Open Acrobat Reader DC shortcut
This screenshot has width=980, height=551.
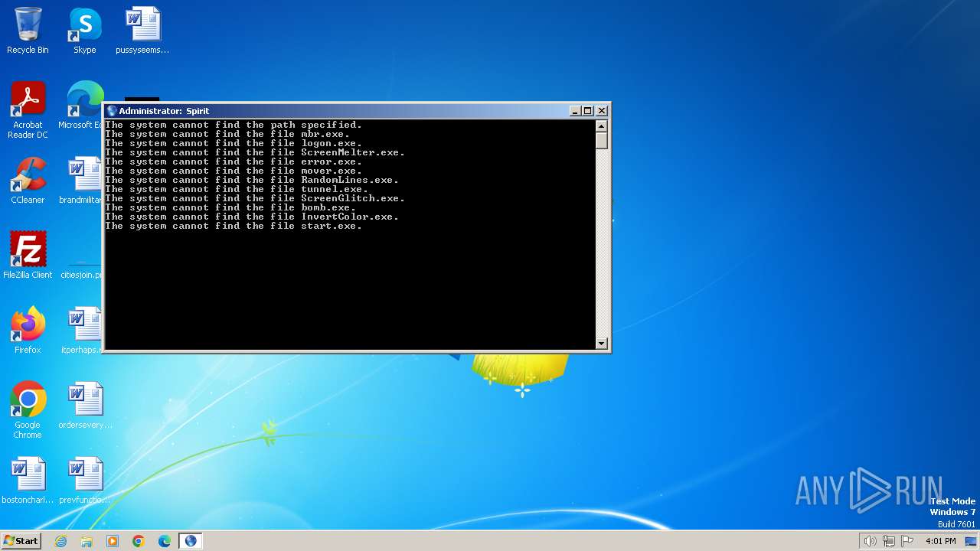click(x=28, y=110)
